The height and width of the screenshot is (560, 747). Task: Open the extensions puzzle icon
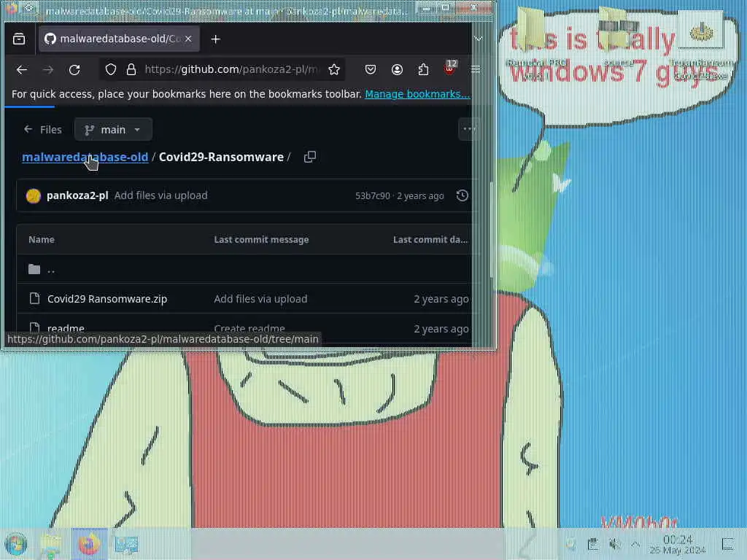click(x=424, y=70)
